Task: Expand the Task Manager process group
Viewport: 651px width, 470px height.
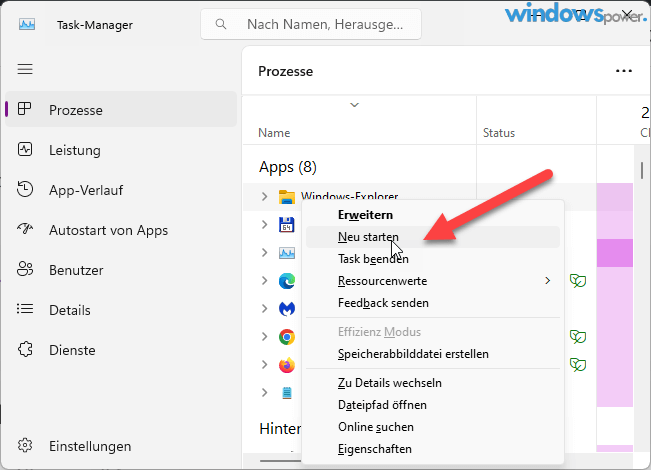Action: (x=264, y=252)
